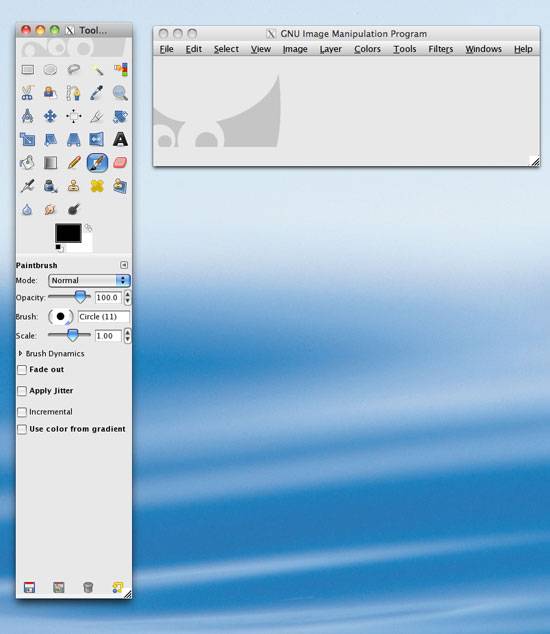
Task: Choose the Eraser tool
Action: pyautogui.click(x=120, y=163)
